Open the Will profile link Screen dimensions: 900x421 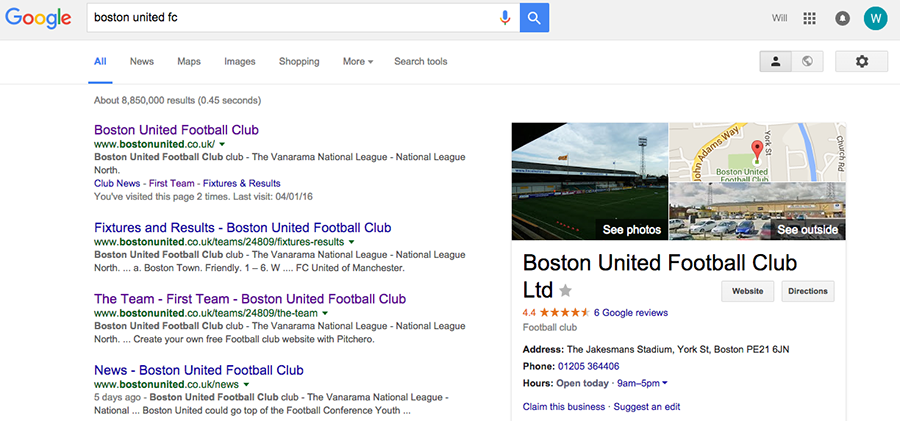click(x=779, y=18)
